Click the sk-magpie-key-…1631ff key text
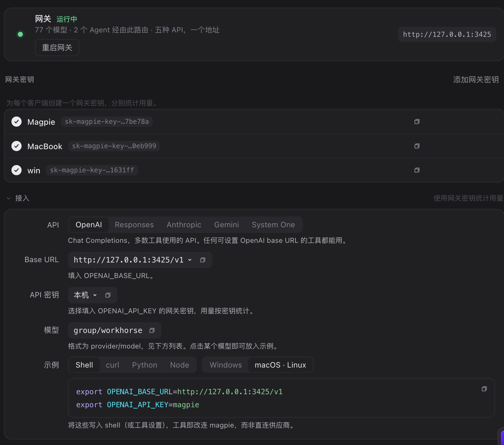Image resolution: width=504 pixels, height=445 pixels. (92, 170)
